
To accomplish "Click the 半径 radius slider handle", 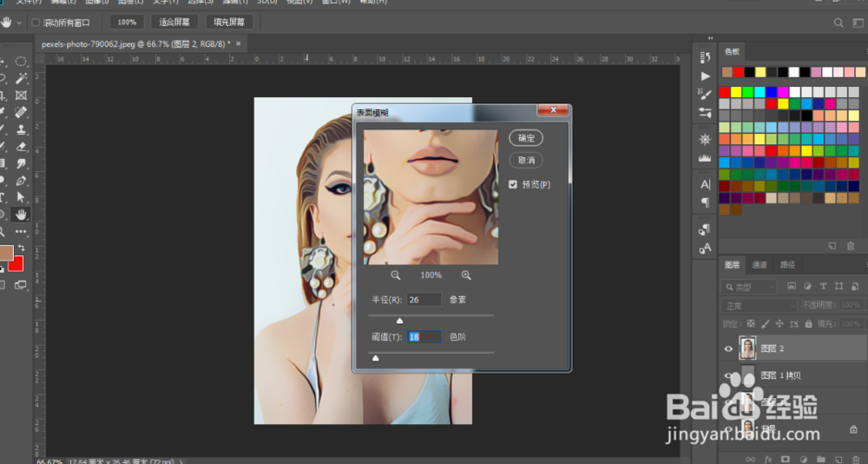I will click(399, 321).
